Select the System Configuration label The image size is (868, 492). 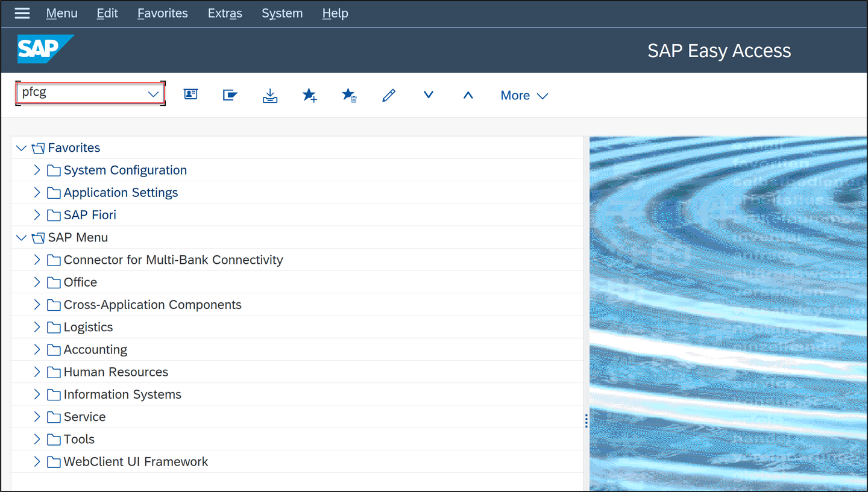[125, 170]
